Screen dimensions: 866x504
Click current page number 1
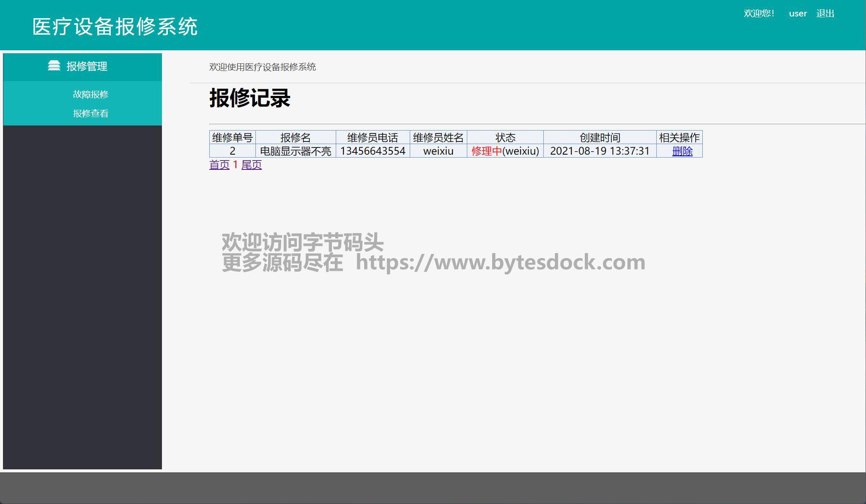coord(235,165)
